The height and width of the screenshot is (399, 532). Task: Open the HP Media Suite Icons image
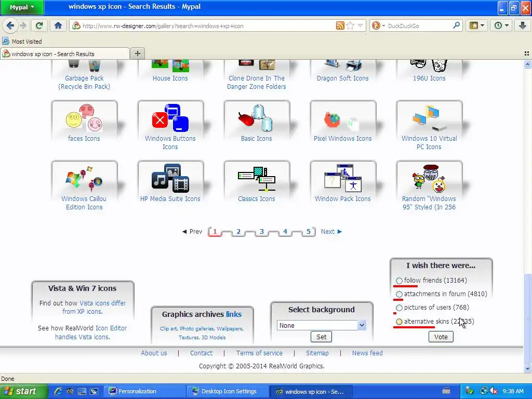[x=170, y=179]
